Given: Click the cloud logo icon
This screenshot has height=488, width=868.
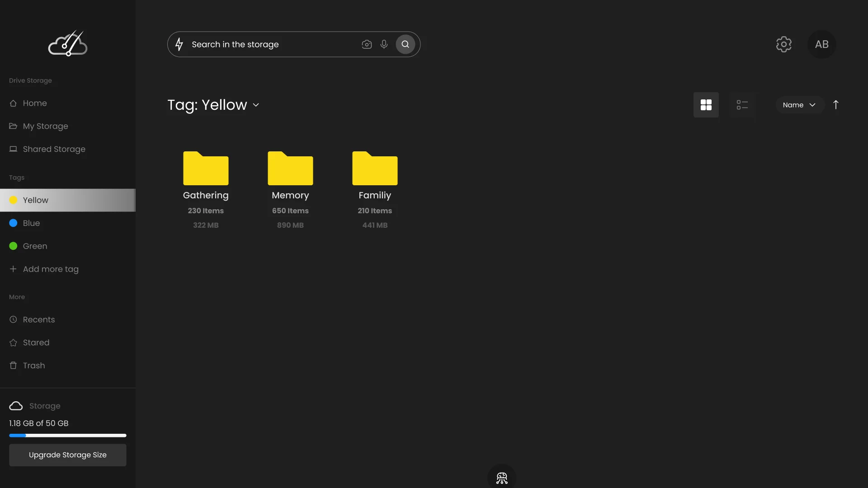Looking at the screenshot, I should coord(68,43).
